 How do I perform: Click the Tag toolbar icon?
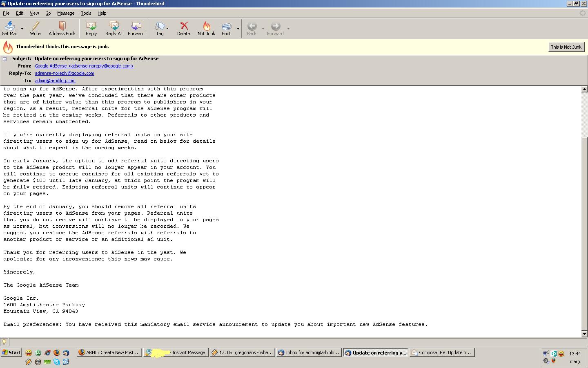[160, 29]
